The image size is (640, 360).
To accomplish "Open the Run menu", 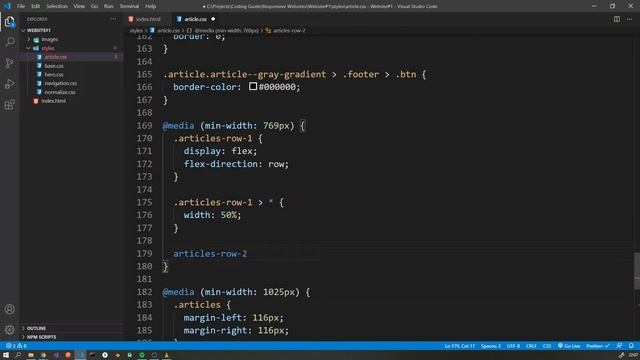I will (108, 6).
